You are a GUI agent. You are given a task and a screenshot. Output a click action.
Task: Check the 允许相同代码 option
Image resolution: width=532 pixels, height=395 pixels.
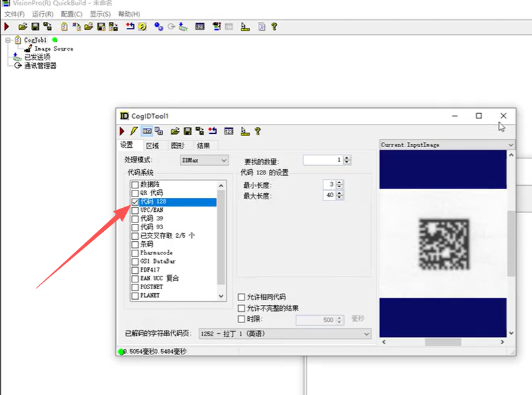coord(241,297)
